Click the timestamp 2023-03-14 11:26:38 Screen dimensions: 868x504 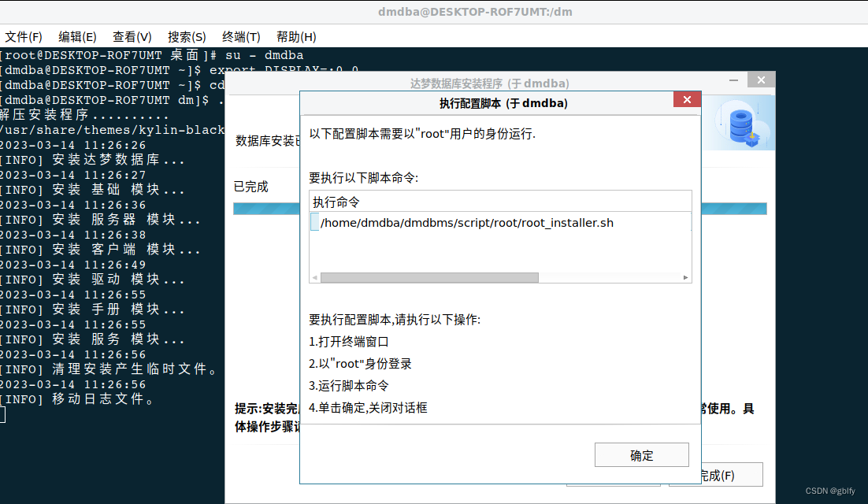73,235
